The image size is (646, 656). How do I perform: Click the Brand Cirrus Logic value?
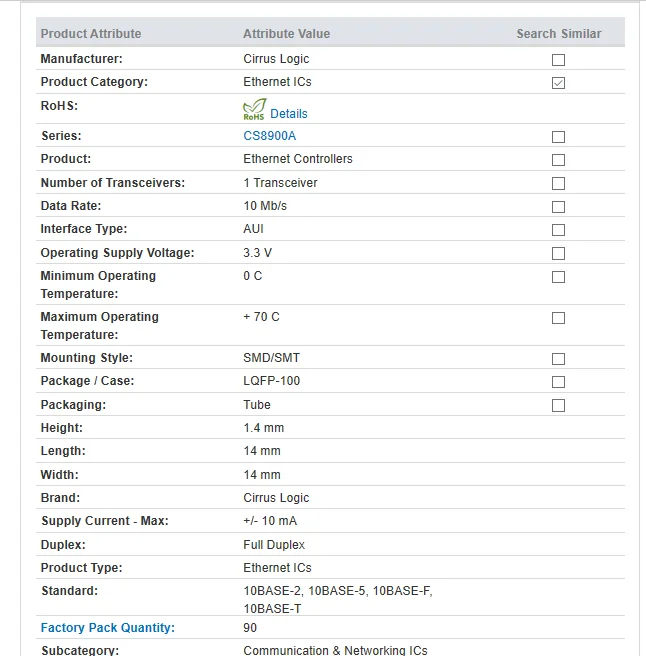point(276,498)
